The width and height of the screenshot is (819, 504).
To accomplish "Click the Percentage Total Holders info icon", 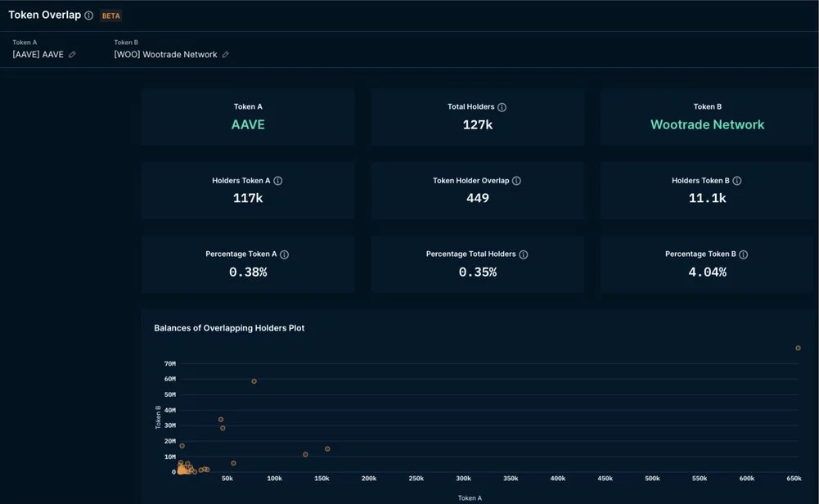I will (x=524, y=254).
